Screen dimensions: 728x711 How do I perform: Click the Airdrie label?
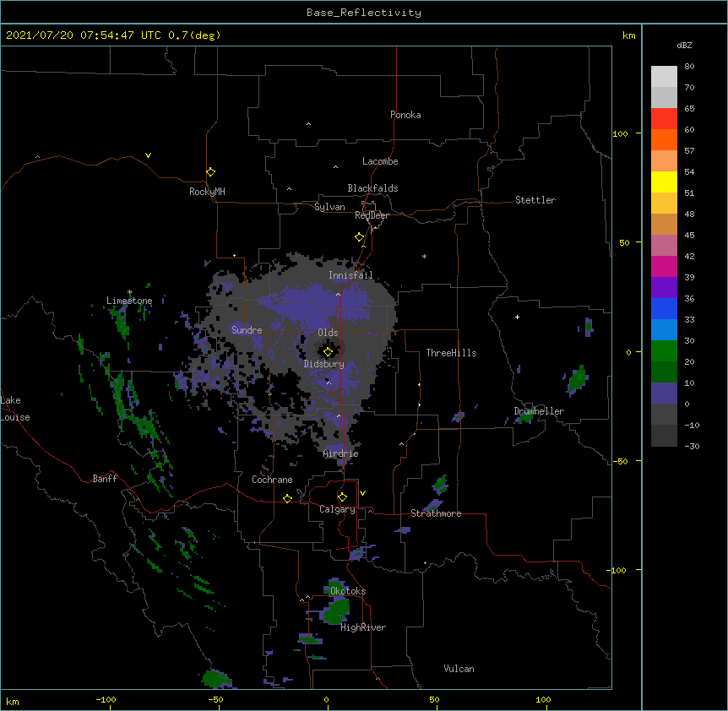point(341,453)
